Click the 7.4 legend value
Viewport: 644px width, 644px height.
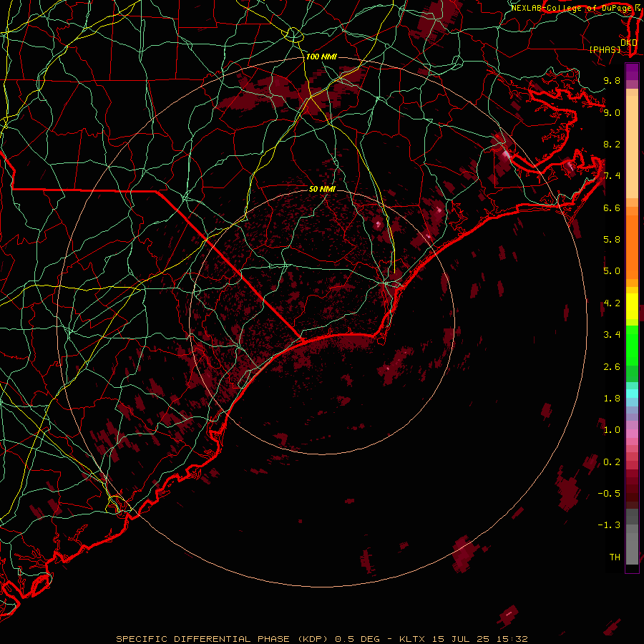click(612, 176)
